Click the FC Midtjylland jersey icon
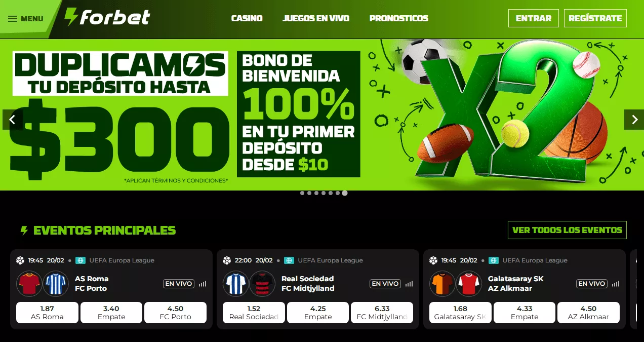The image size is (644, 342). [x=262, y=284]
